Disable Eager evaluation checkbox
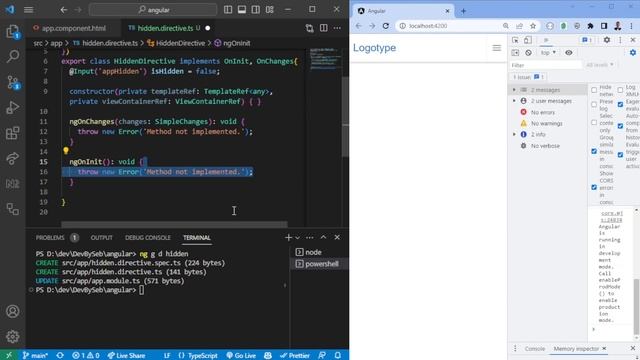This screenshot has height=360, width=640. 620,104
